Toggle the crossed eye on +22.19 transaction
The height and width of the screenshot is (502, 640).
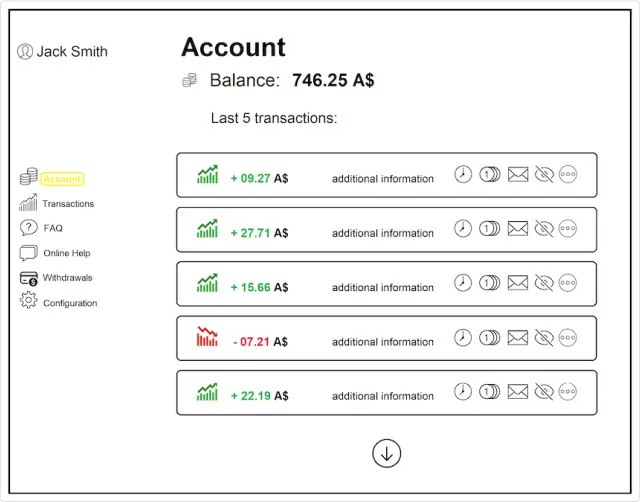click(x=544, y=392)
